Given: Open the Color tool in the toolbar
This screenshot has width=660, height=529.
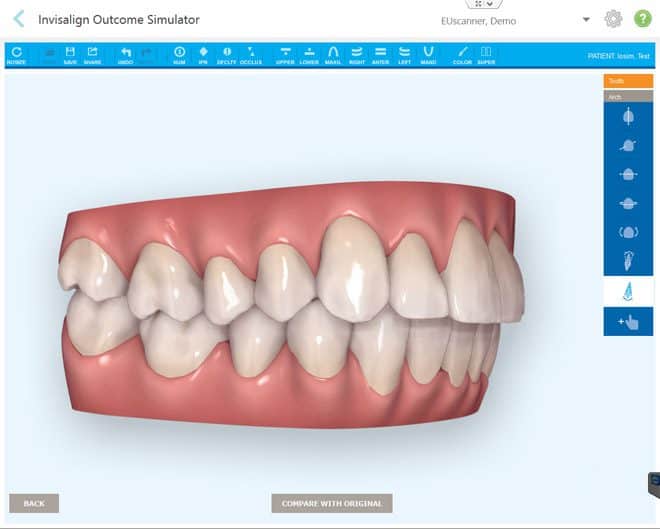Looking at the screenshot, I should (x=461, y=55).
